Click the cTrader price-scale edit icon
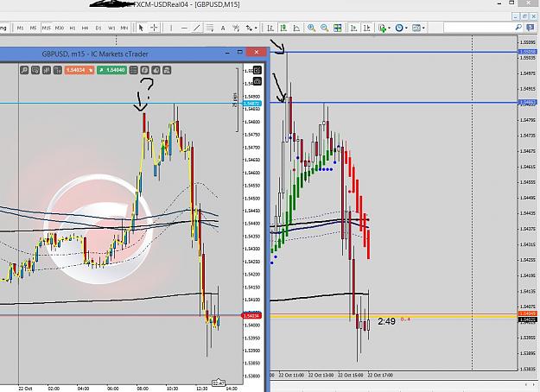540x392 pixels. pos(257,70)
